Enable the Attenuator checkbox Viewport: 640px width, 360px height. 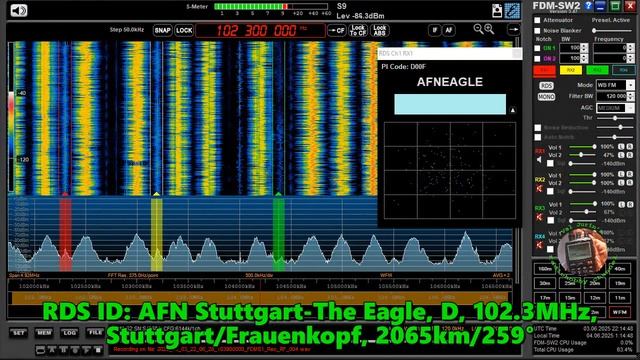[537, 20]
